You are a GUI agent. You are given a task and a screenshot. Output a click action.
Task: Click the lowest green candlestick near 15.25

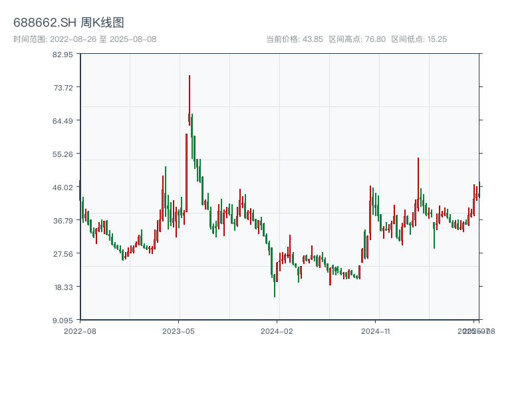click(x=275, y=286)
